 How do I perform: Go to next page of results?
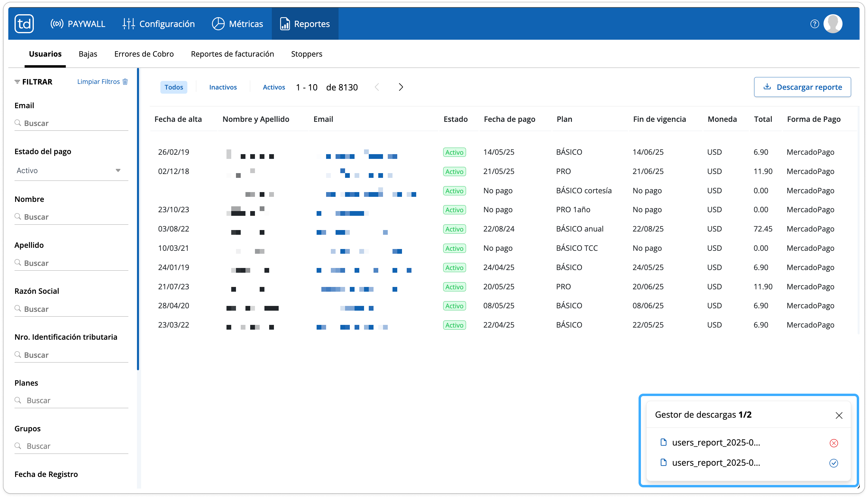pos(401,87)
